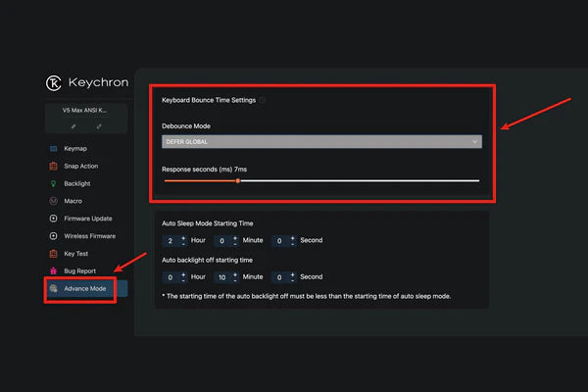Open the Keymap page
588x392 pixels.
click(75, 149)
